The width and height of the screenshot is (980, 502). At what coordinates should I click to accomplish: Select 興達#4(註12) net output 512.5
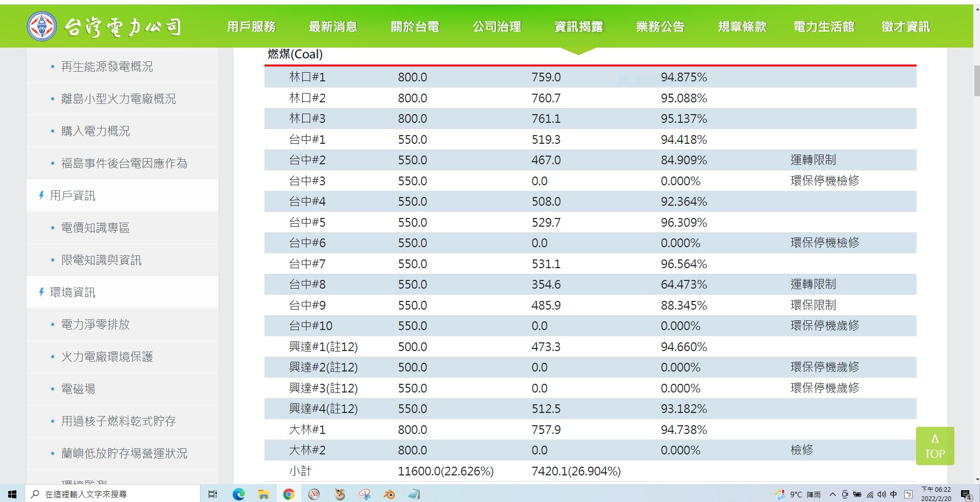tap(546, 409)
